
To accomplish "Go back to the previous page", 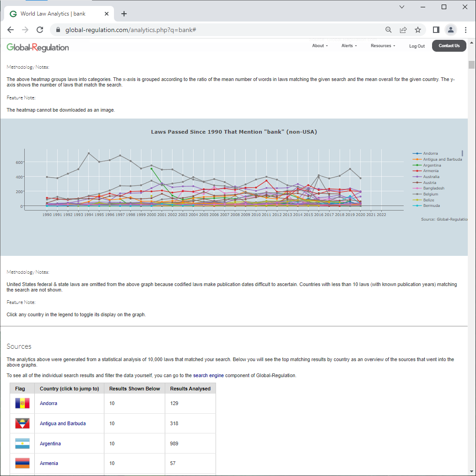I will [11, 30].
